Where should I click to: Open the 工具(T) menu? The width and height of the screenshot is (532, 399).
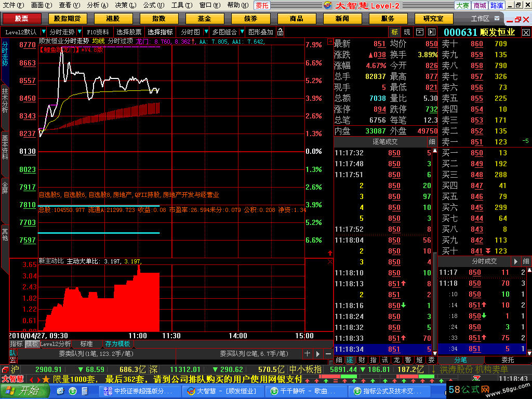181,5
